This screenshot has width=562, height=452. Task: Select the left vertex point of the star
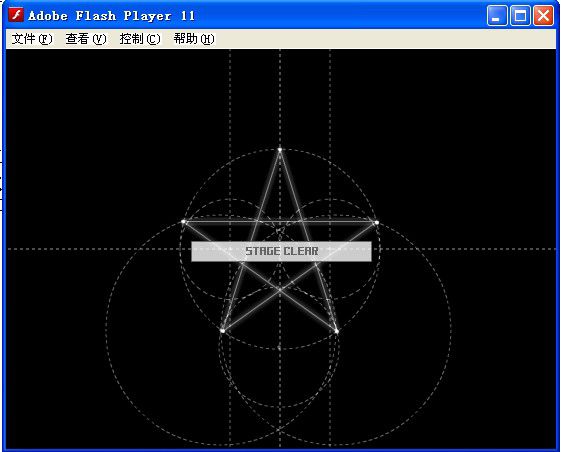click(x=184, y=222)
